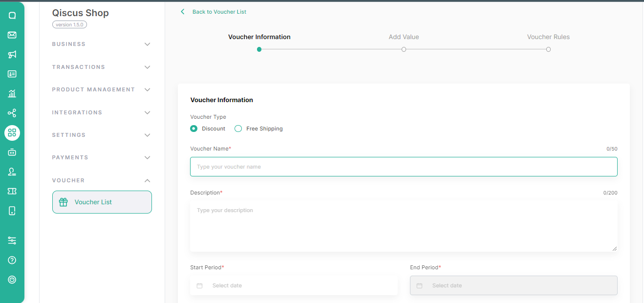Open the help question mark icon
Viewport: 644px width, 303px height.
click(12, 260)
